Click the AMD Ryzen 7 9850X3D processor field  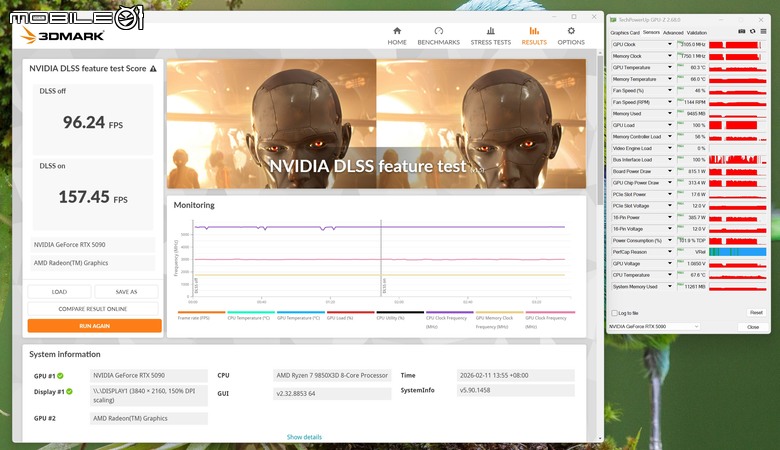click(x=332, y=375)
